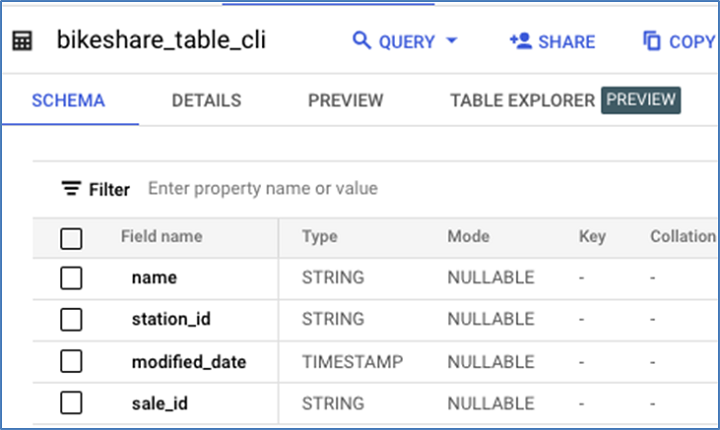Click the Copy icon

tap(652, 41)
